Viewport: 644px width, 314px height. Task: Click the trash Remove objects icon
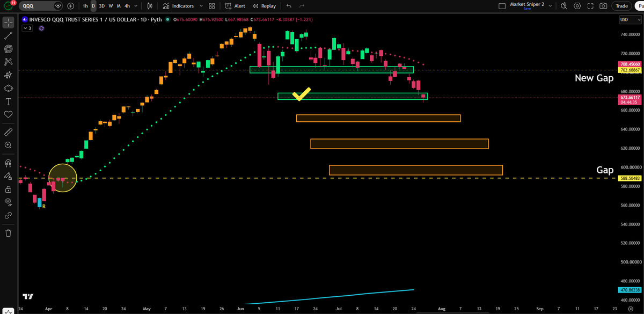pos(9,233)
